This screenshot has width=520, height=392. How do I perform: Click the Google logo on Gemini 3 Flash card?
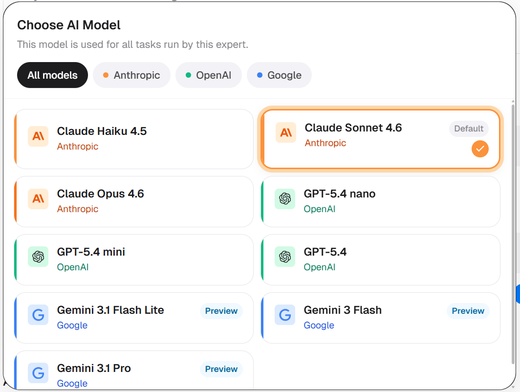[285, 315]
